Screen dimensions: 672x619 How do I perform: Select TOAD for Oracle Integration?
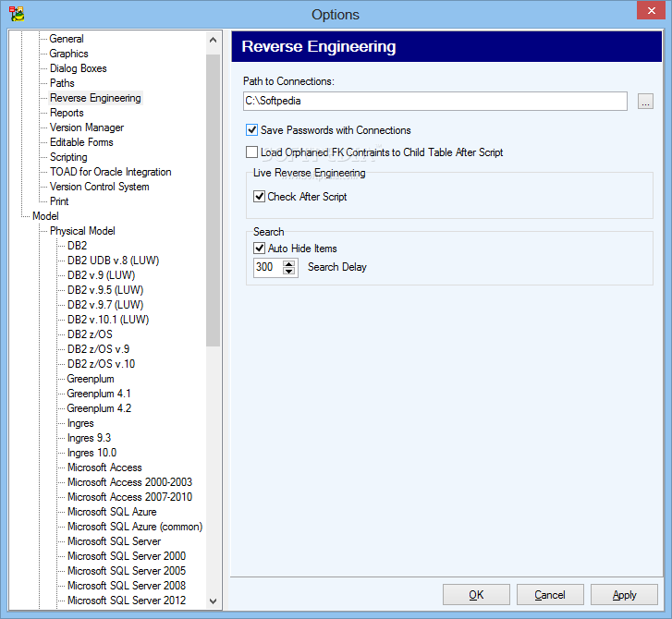pyautogui.click(x=111, y=172)
